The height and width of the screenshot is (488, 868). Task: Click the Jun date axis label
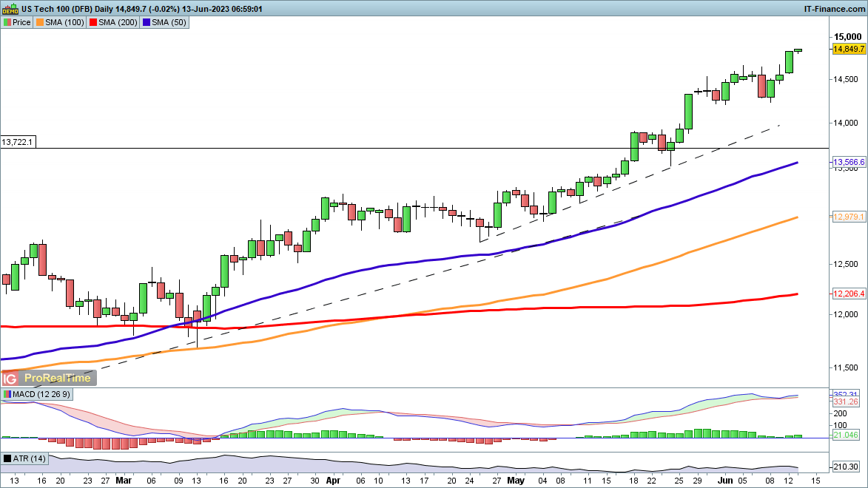(725, 481)
